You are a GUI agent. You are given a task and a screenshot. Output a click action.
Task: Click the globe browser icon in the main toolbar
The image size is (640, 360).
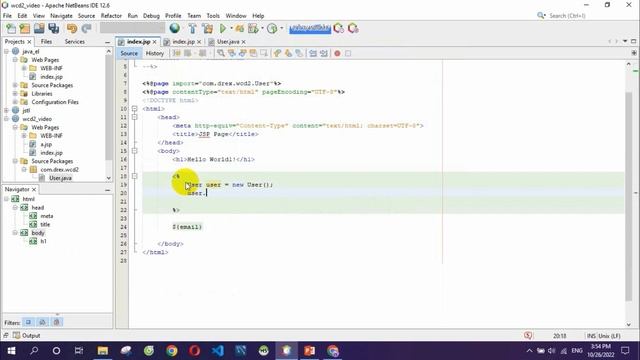175,28
